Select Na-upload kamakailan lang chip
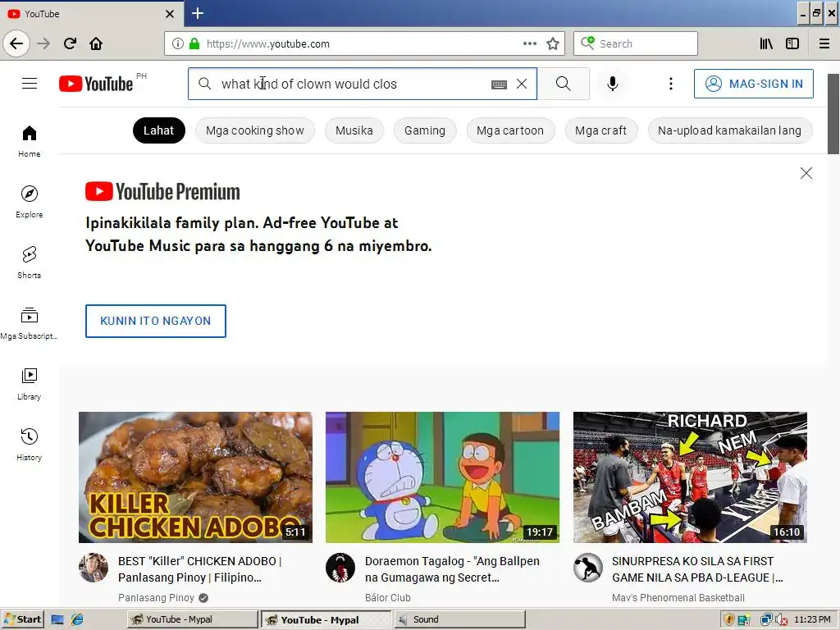 click(729, 130)
